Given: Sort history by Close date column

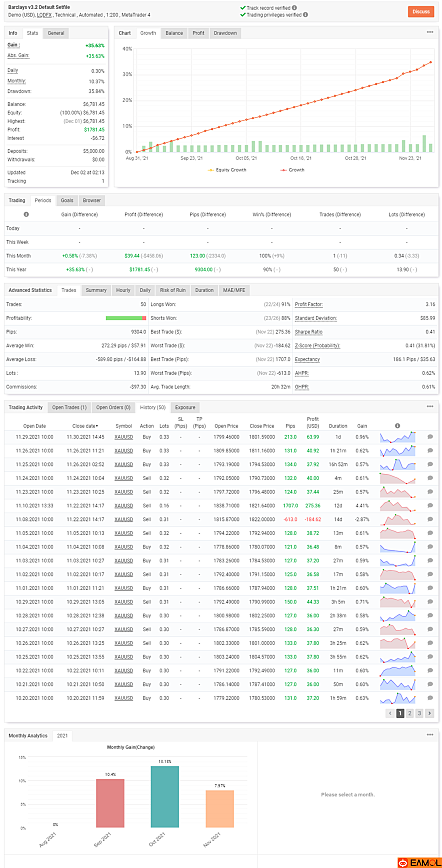Looking at the screenshot, I should coord(85,426).
